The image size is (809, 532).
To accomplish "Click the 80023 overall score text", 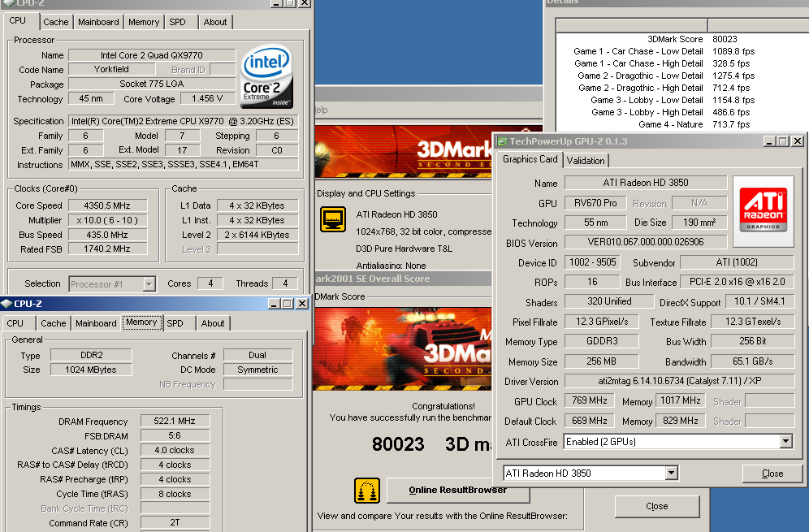I will point(398,444).
